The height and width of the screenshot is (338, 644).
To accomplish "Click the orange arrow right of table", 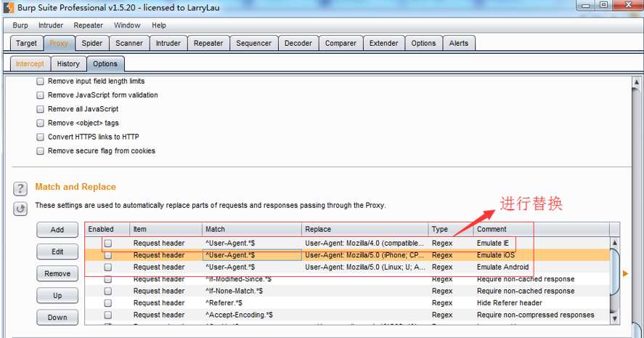I will pyautogui.click(x=626, y=273).
